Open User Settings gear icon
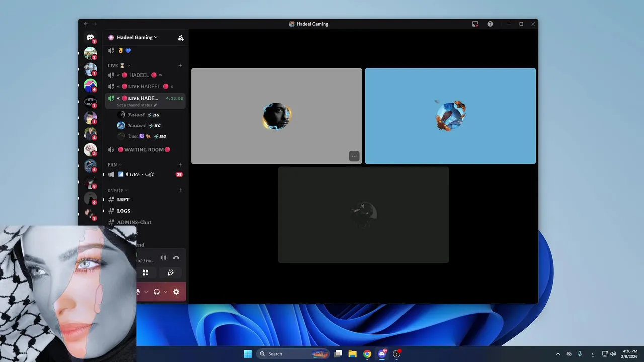Image resolution: width=644 pixels, height=362 pixels. click(x=176, y=292)
